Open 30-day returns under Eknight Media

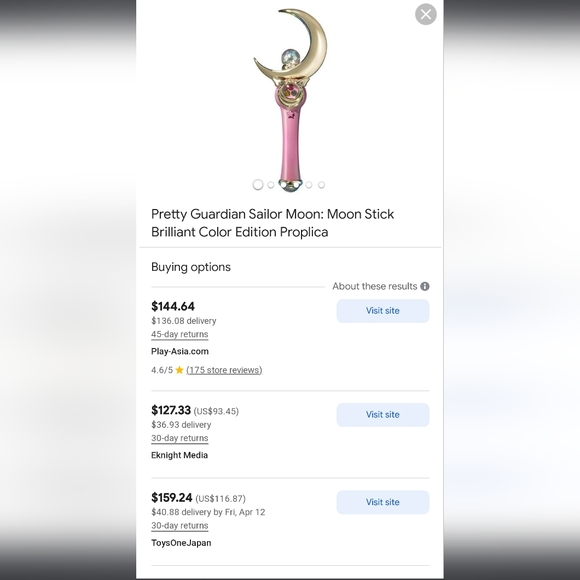point(180,438)
